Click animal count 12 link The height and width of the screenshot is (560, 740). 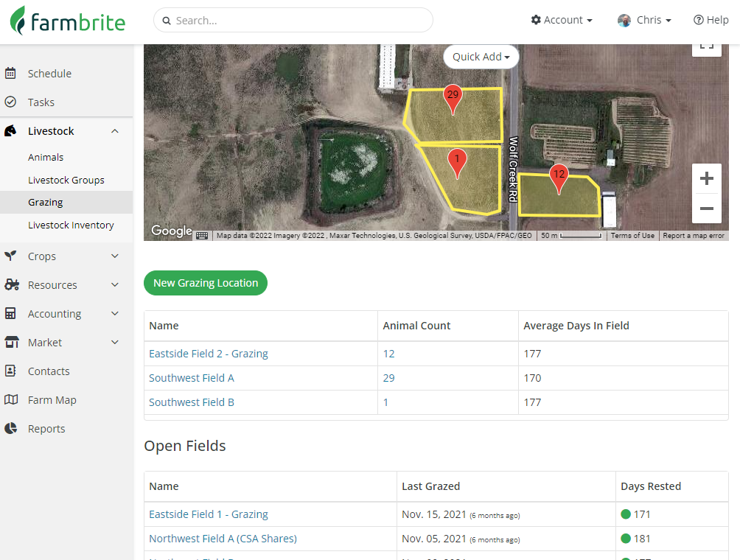[389, 354]
